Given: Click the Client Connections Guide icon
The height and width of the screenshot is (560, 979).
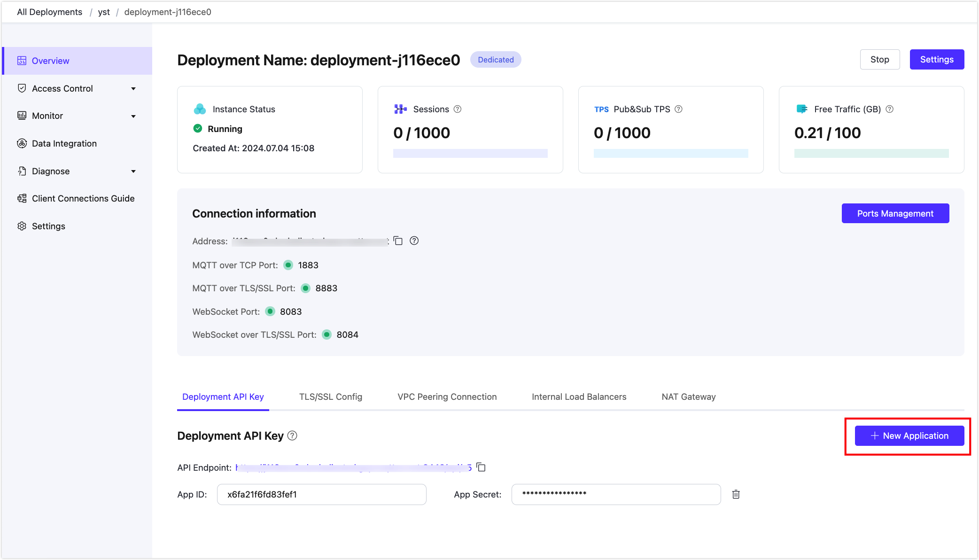Looking at the screenshot, I should [x=22, y=198].
